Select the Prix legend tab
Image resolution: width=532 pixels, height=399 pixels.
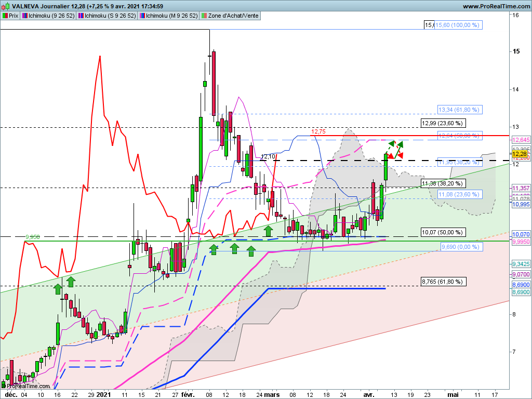(x=10, y=16)
